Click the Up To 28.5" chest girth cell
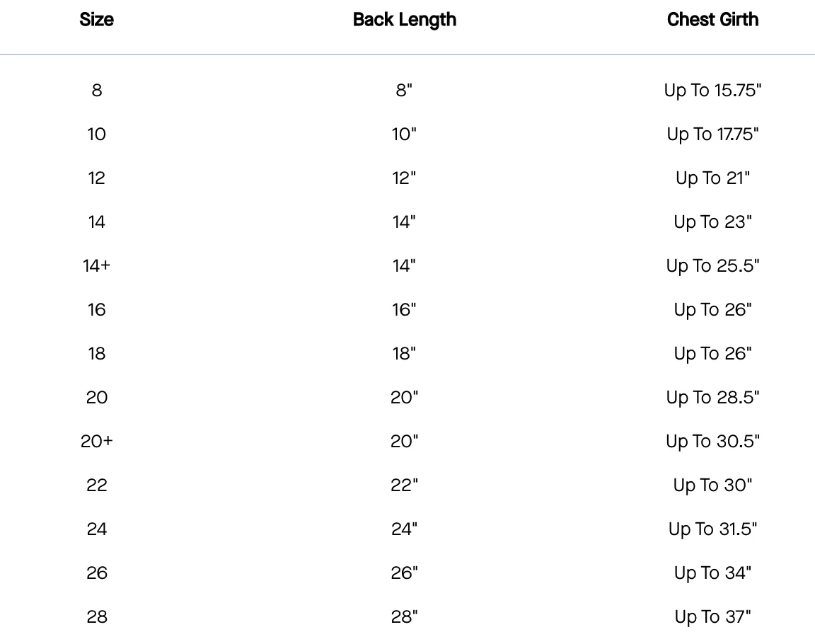 712,398
